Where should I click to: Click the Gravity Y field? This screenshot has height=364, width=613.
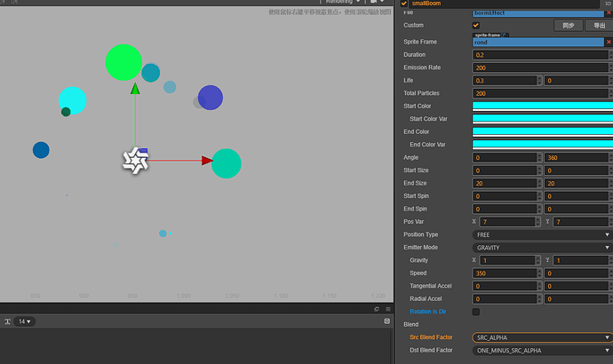coord(580,260)
